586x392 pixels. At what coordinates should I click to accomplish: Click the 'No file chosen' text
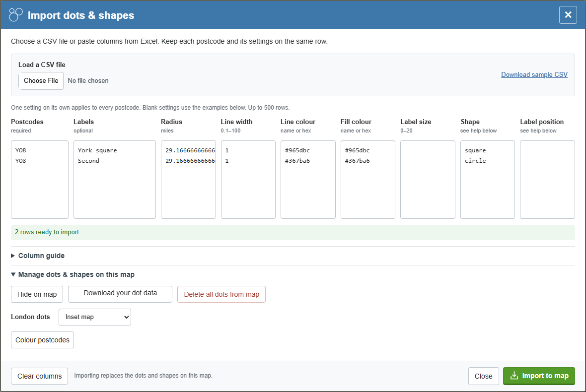coord(88,81)
